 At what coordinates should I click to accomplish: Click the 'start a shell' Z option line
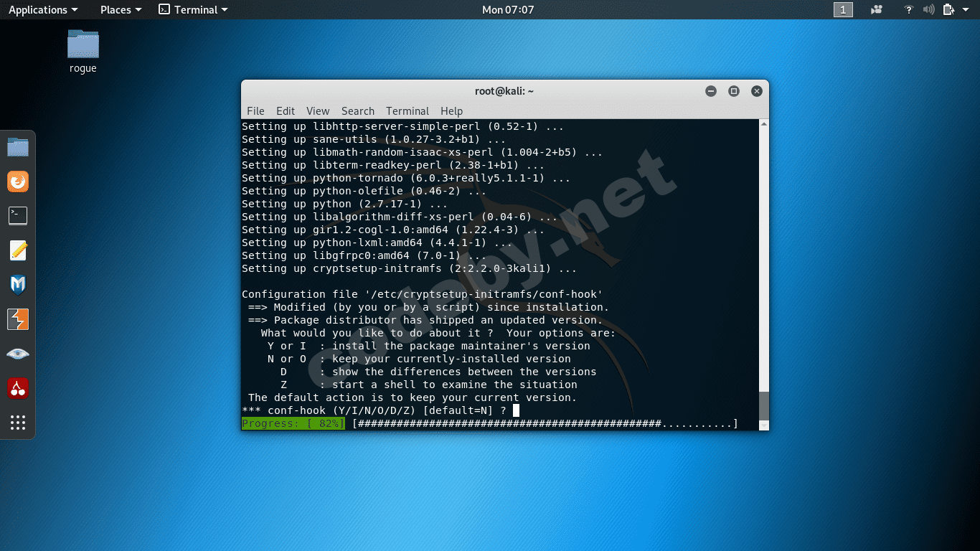429,385
